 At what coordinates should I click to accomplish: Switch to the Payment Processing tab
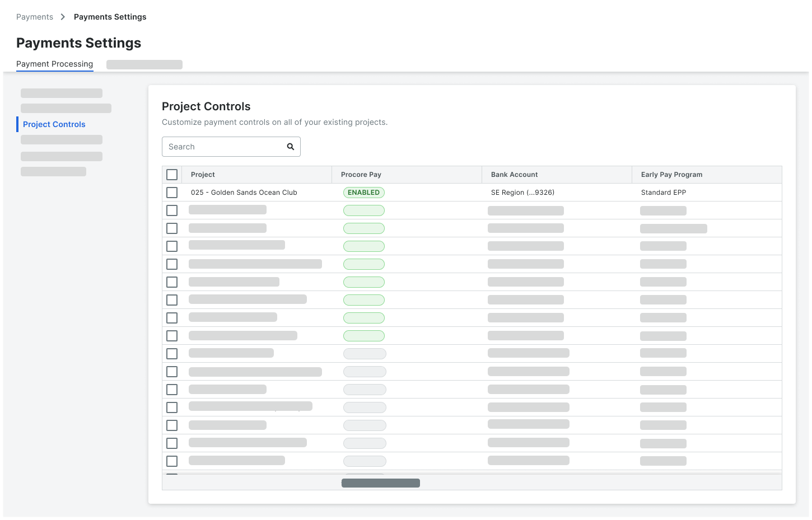[54, 64]
